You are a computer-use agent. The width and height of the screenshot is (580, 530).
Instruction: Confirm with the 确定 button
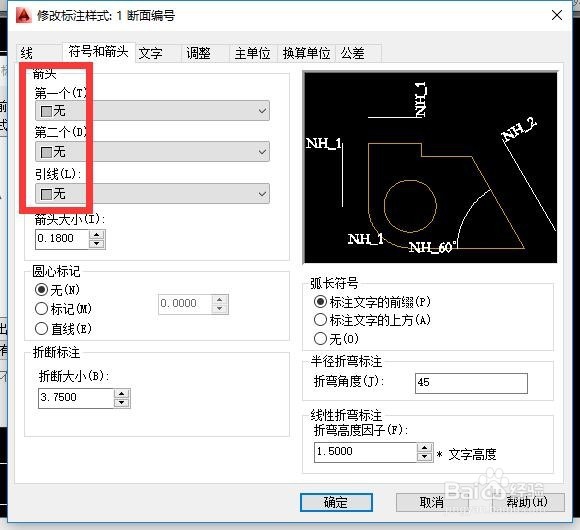point(336,503)
